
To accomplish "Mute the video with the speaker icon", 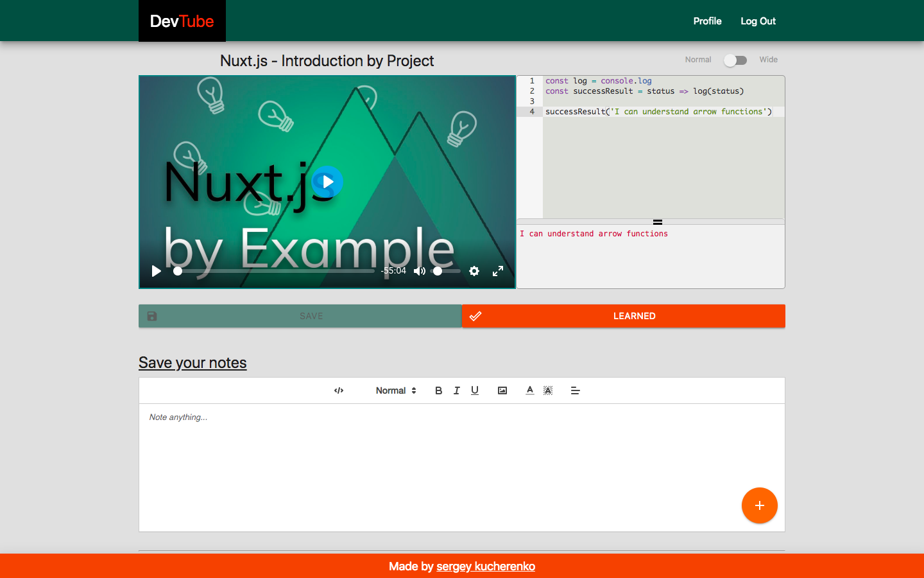I will click(420, 271).
